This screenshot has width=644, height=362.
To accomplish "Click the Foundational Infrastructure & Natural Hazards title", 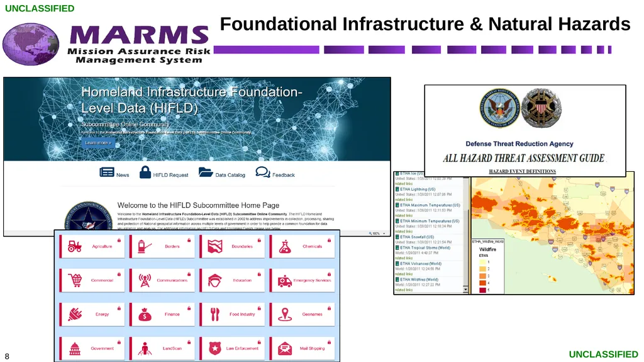I will (x=425, y=24).
